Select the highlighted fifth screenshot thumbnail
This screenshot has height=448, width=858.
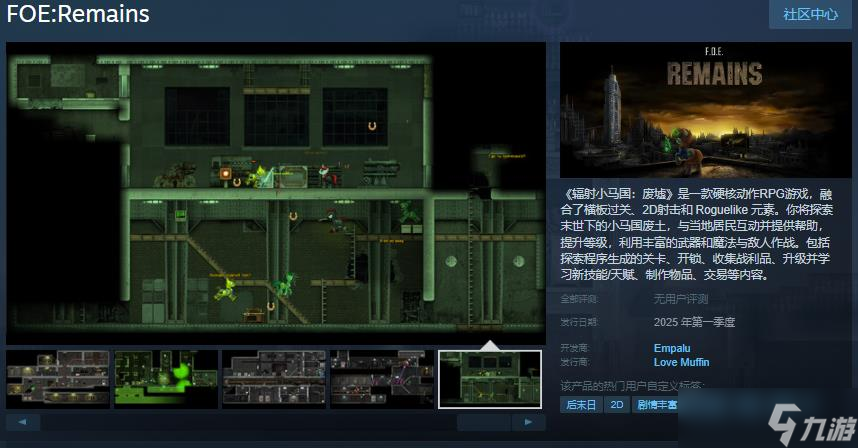490,380
